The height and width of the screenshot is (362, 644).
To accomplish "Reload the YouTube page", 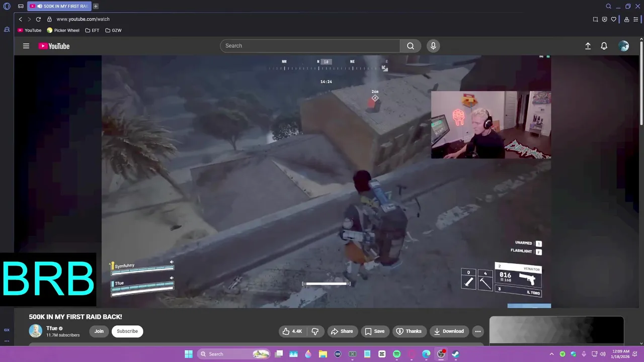I will [38, 19].
